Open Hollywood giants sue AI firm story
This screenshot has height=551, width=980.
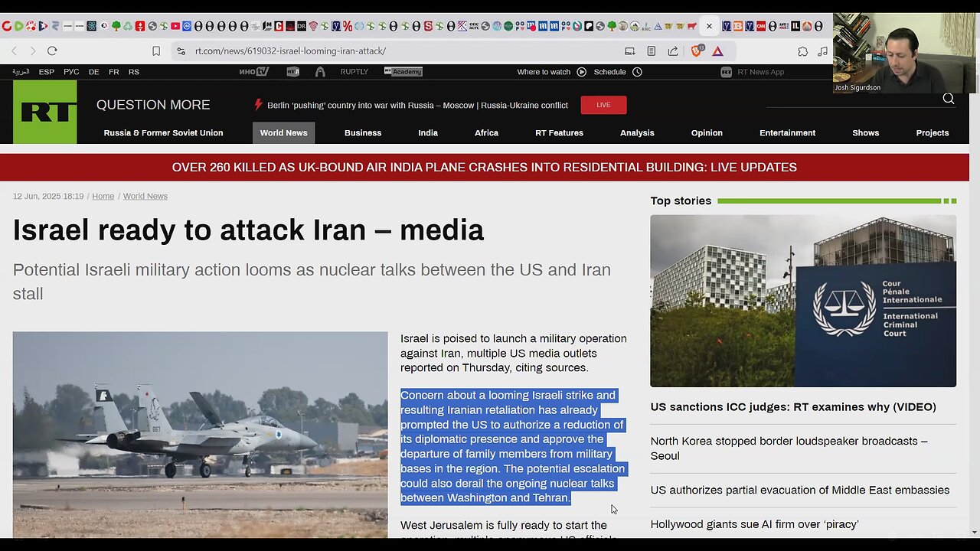tap(754, 524)
